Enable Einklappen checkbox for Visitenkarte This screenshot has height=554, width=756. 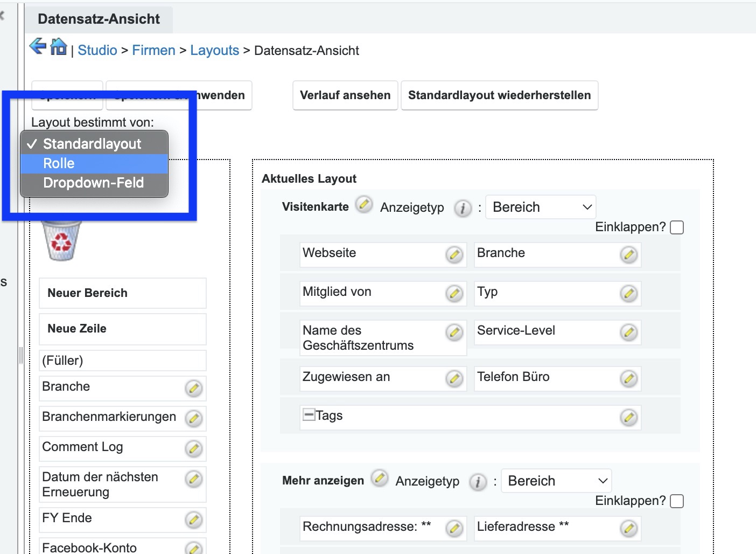(x=677, y=227)
